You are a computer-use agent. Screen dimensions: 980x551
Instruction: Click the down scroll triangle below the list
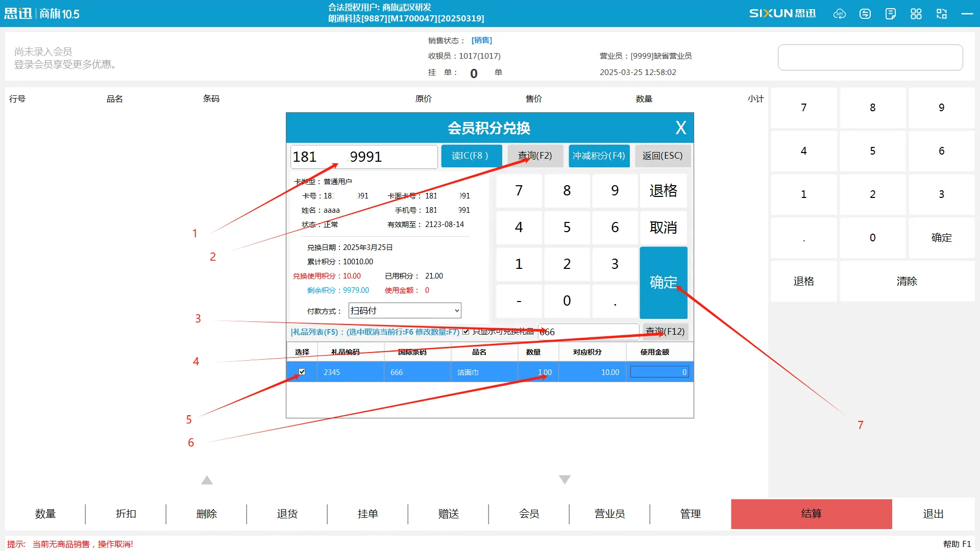click(x=565, y=480)
